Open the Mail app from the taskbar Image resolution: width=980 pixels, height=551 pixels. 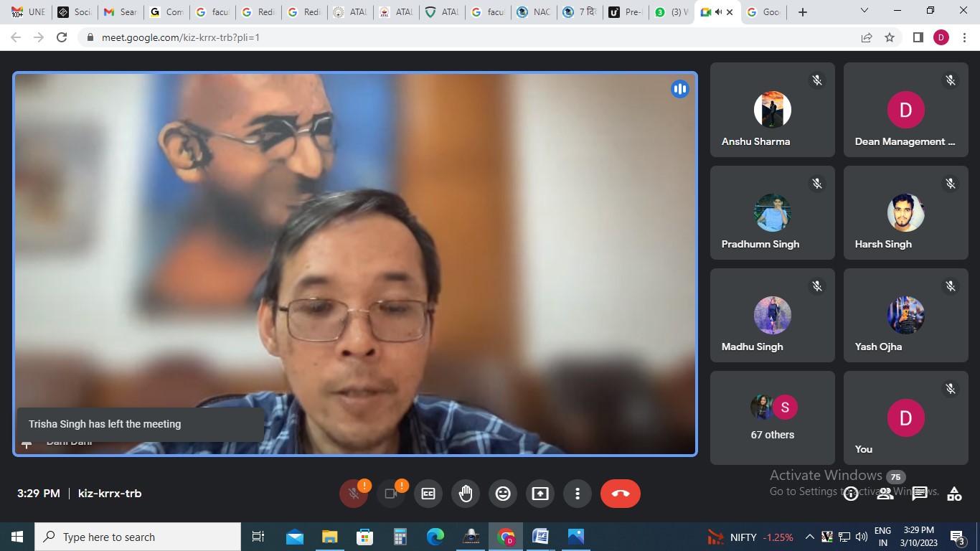click(295, 537)
